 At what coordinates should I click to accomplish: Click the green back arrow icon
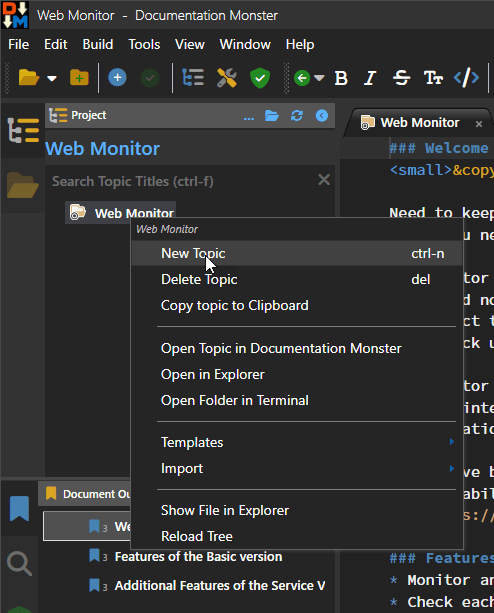(302, 78)
